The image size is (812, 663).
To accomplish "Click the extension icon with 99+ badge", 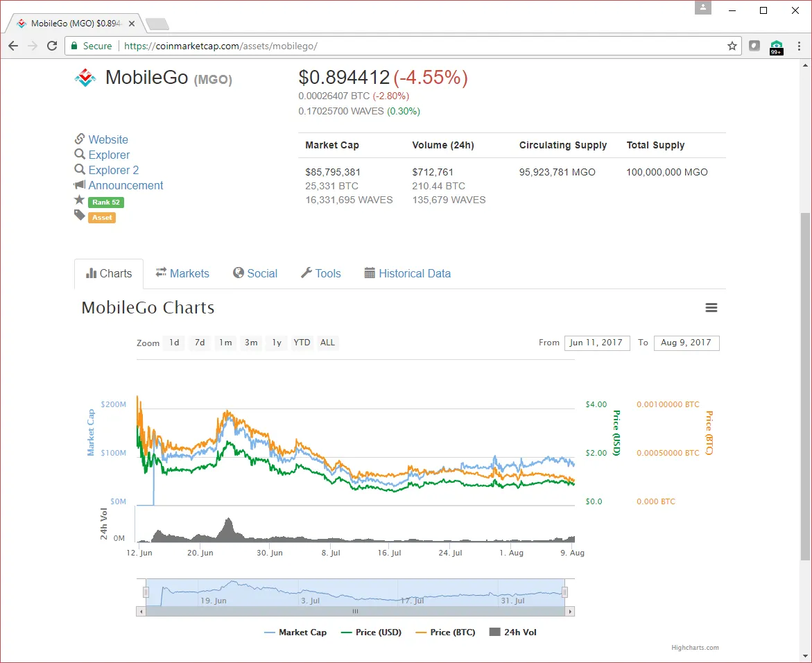I will (776, 46).
